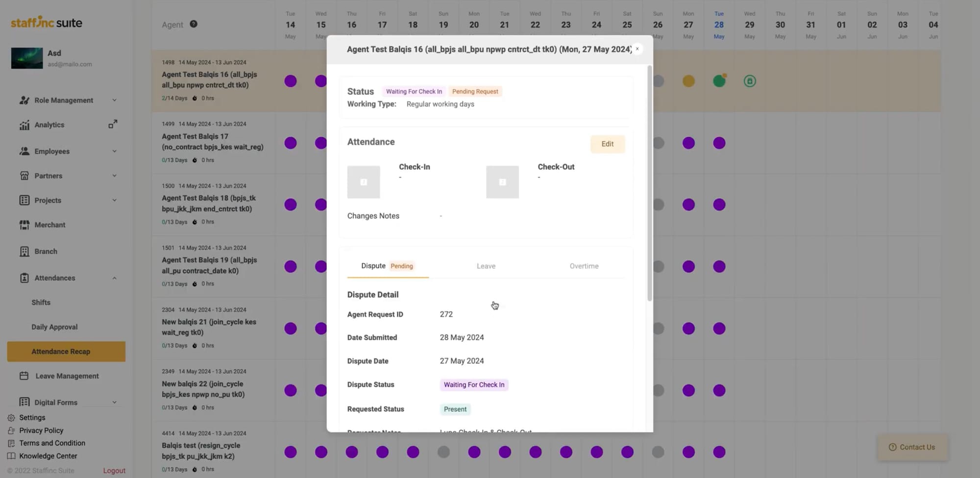Click the Partners storefront icon
The height and width of the screenshot is (478, 980).
click(24, 175)
